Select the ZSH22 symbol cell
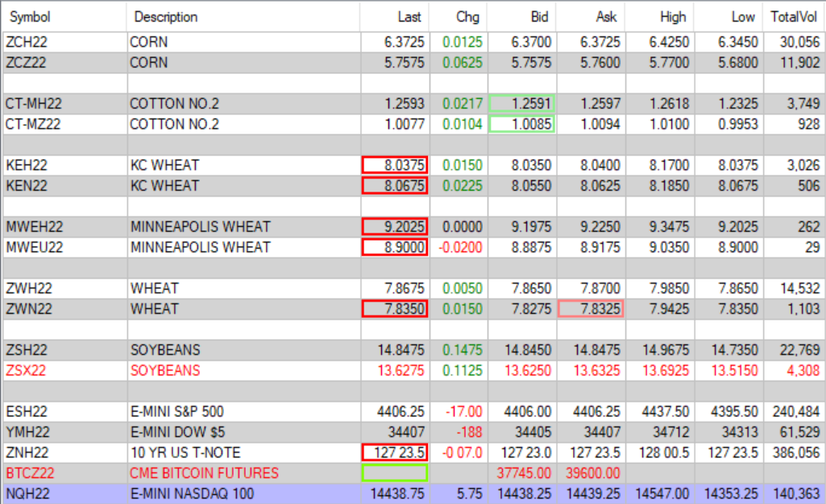This screenshot has width=826, height=504. [x=64, y=350]
